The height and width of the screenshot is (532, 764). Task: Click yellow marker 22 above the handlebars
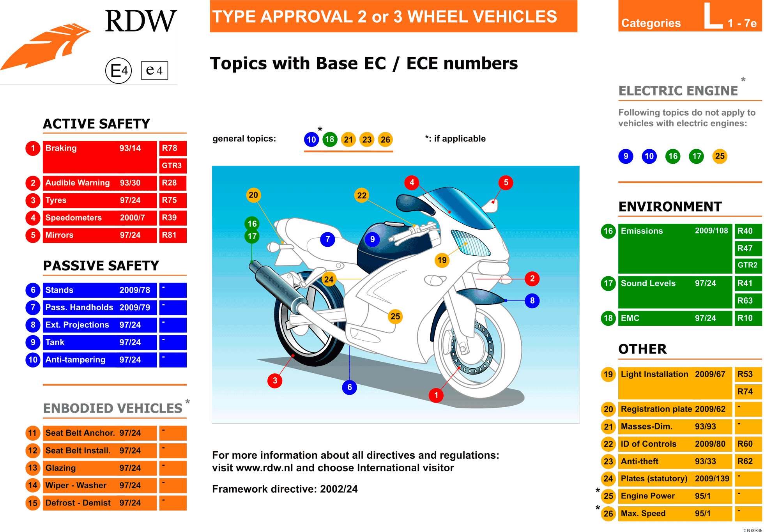[x=362, y=195]
